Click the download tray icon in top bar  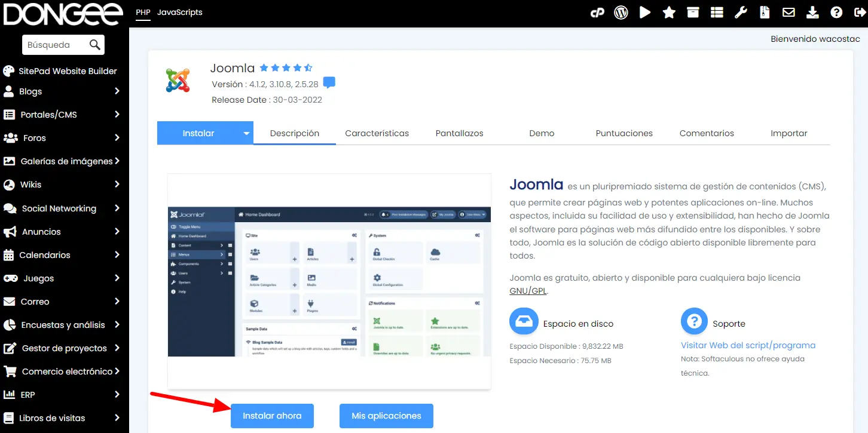coord(812,13)
